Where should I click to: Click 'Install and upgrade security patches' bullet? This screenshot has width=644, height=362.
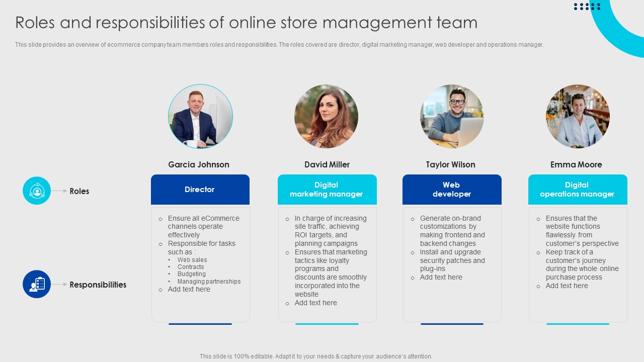453,260
